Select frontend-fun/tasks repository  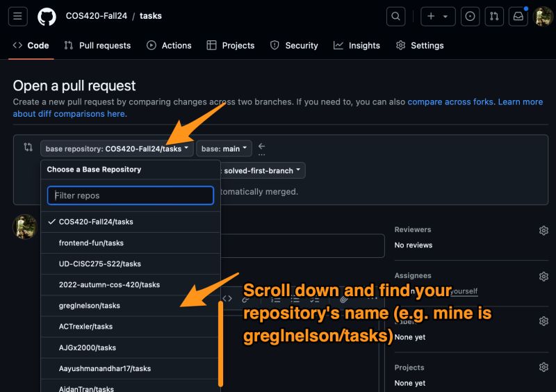(131, 243)
